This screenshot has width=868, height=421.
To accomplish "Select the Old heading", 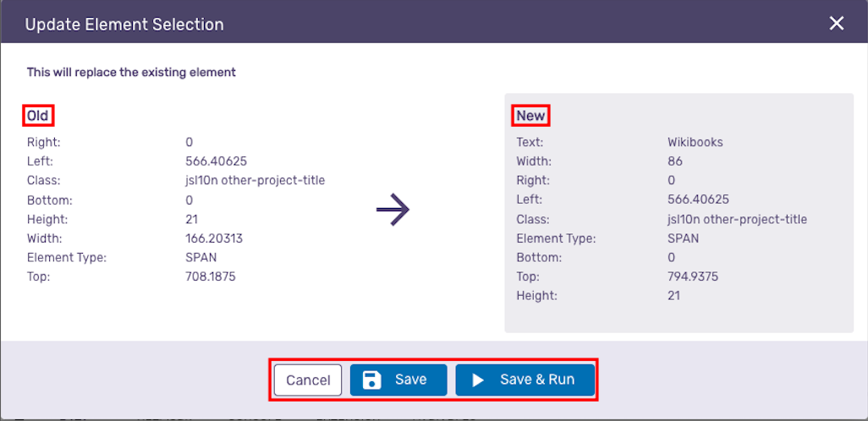I will point(37,116).
